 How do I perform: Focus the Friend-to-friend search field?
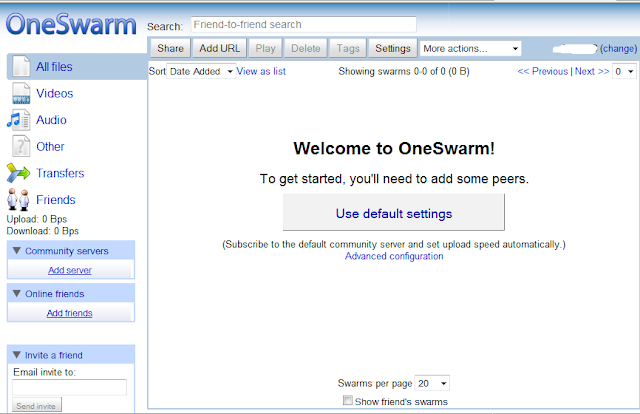click(304, 24)
